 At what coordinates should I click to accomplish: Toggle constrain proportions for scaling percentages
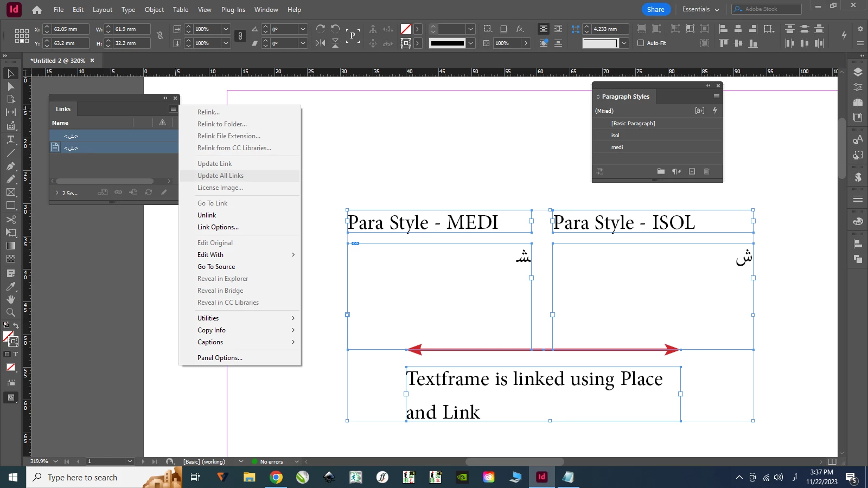tap(240, 36)
